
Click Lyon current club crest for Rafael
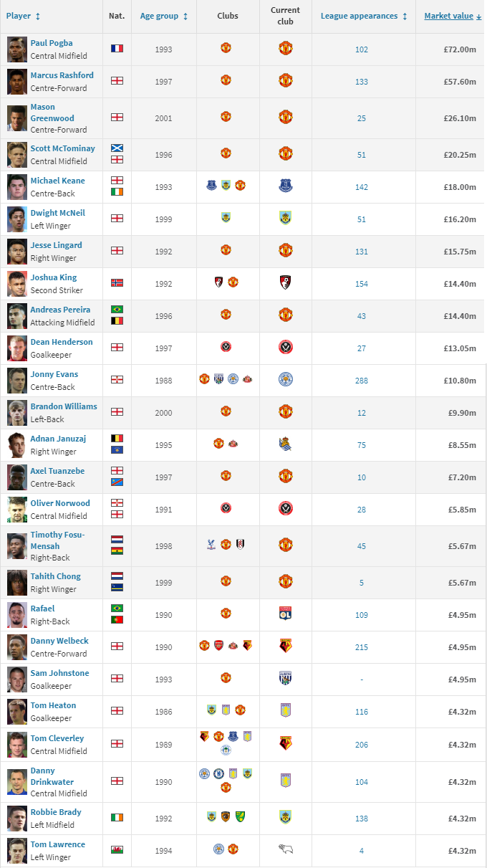coord(285,614)
